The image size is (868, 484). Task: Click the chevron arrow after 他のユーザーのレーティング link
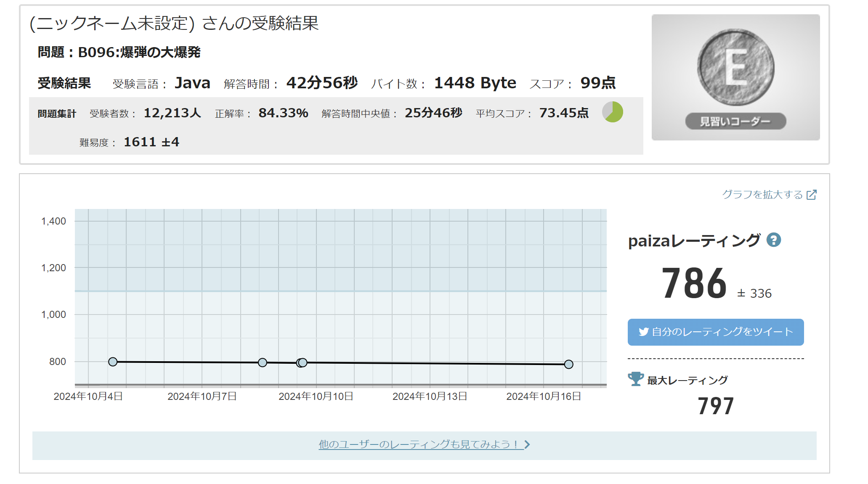pos(527,444)
